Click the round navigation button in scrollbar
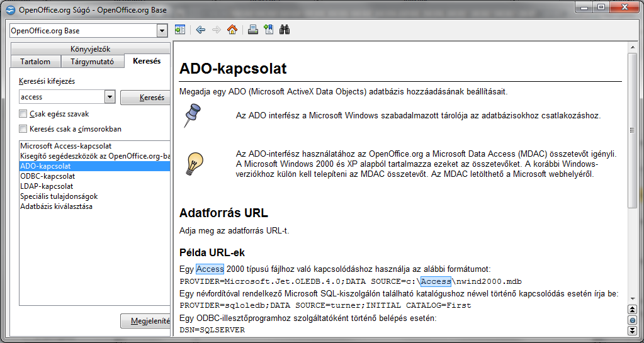Screen dimensions: 644x343 point(633,320)
